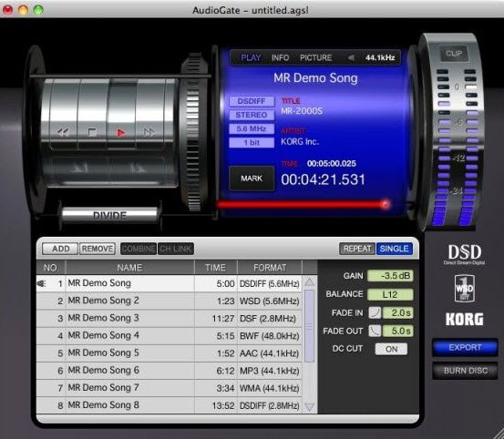Image resolution: width=504 pixels, height=439 pixels.
Task: Click the STEREO badge in display
Action: (252, 115)
